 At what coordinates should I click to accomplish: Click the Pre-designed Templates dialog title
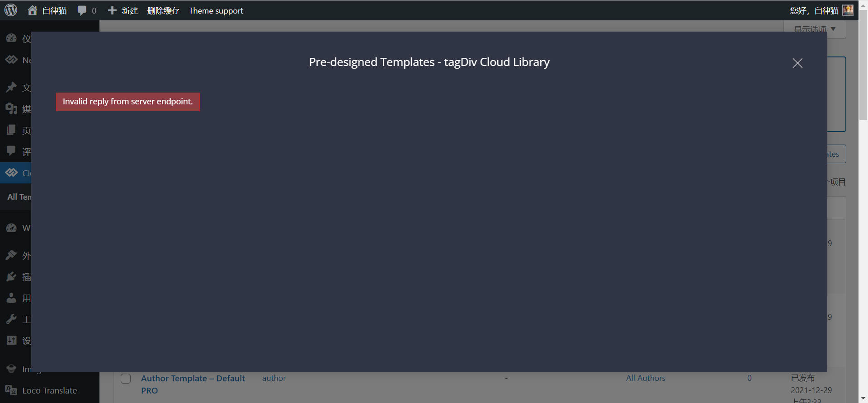tap(429, 62)
